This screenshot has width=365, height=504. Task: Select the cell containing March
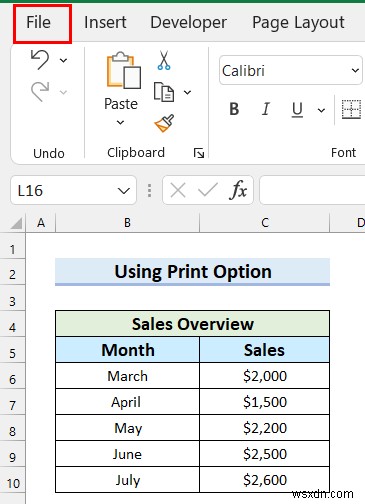click(x=128, y=376)
